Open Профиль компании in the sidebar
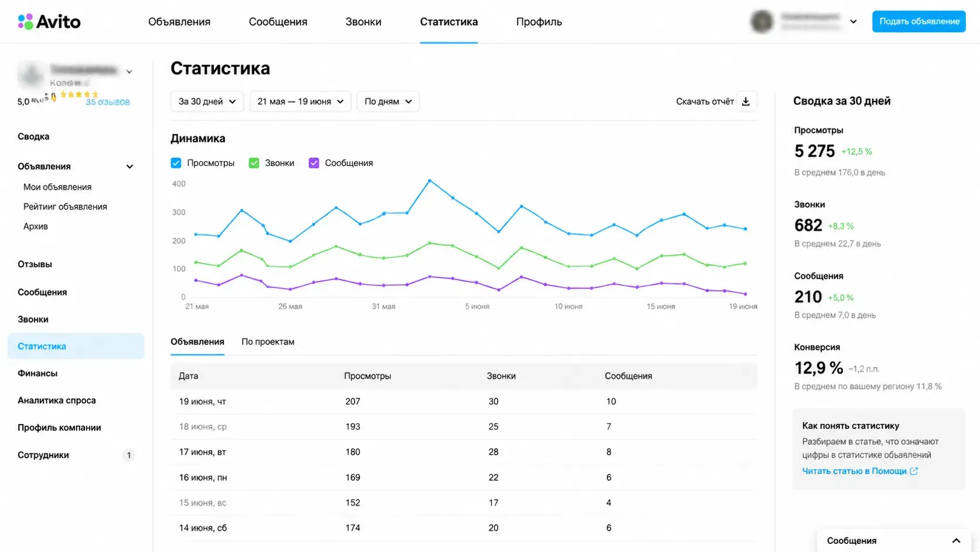 (59, 428)
